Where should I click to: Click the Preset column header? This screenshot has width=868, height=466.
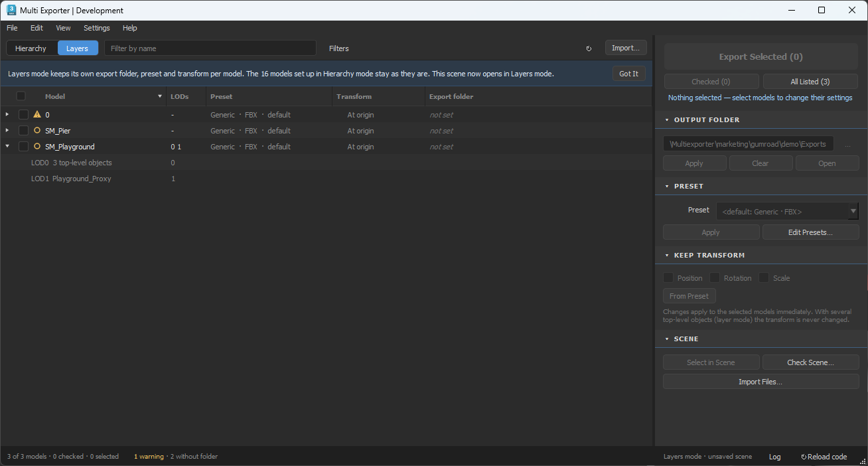click(x=269, y=97)
